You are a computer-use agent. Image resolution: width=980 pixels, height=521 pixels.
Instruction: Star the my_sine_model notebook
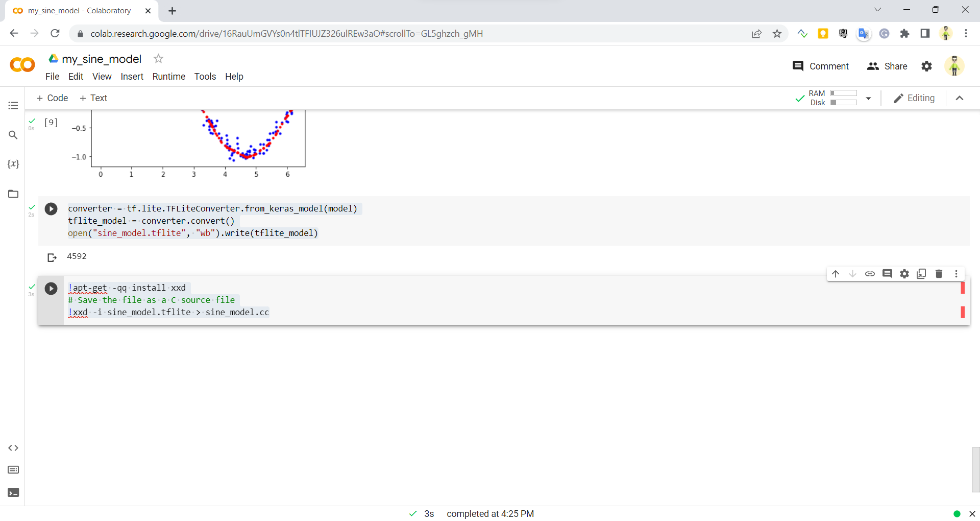(159, 59)
